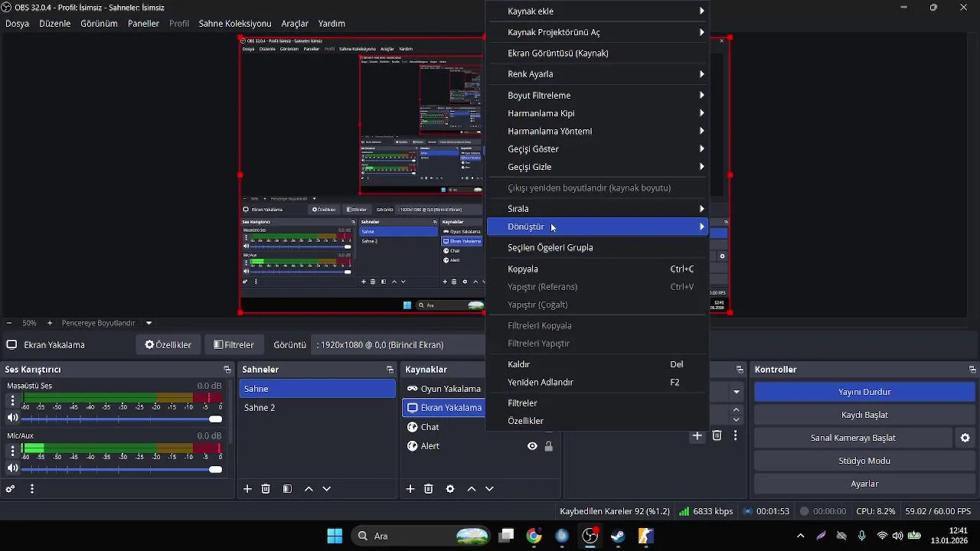Add transition plus icon in transitions panel

click(697, 435)
